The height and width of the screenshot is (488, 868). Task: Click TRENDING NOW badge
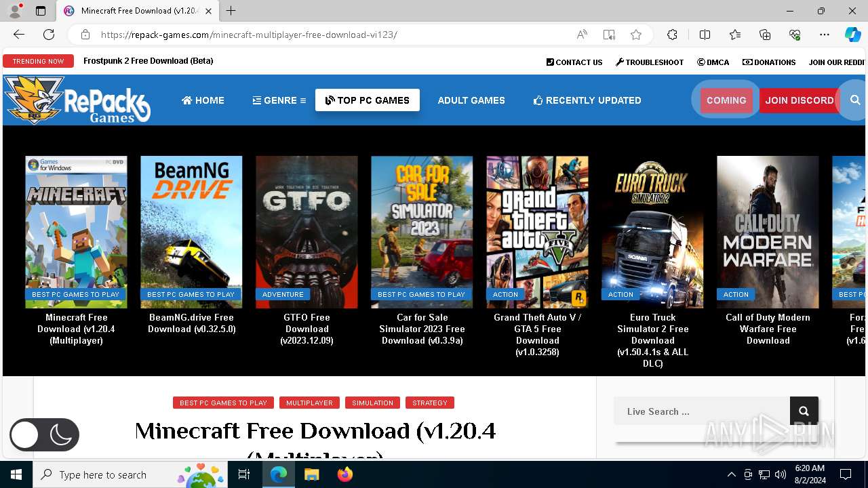click(x=38, y=61)
